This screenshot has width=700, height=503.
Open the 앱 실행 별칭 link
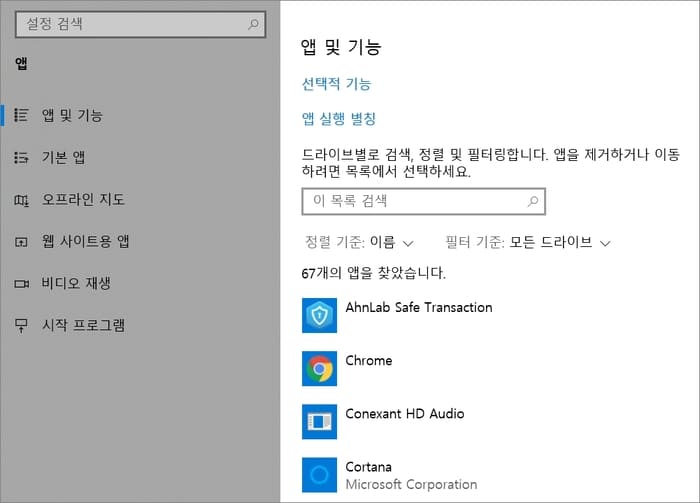click(338, 119)
